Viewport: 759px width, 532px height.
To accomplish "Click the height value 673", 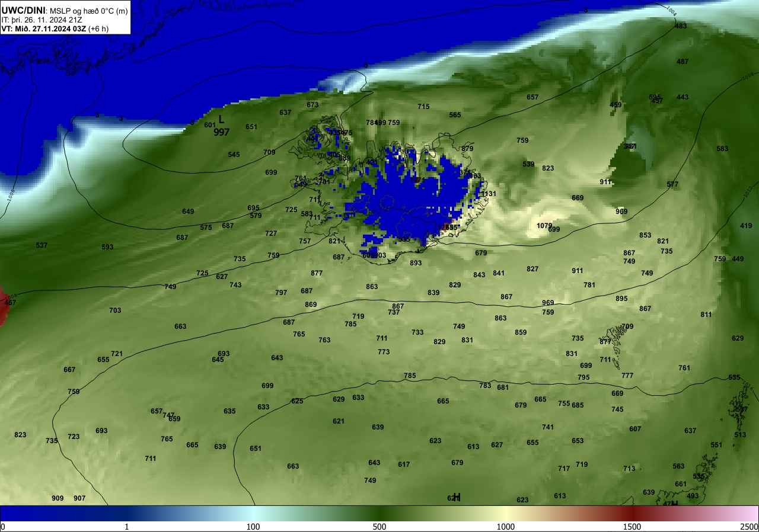I will [312, 105].
